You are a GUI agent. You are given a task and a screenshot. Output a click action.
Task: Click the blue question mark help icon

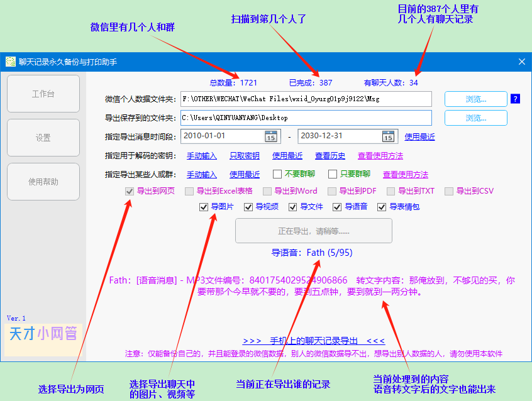click(515, 99)
